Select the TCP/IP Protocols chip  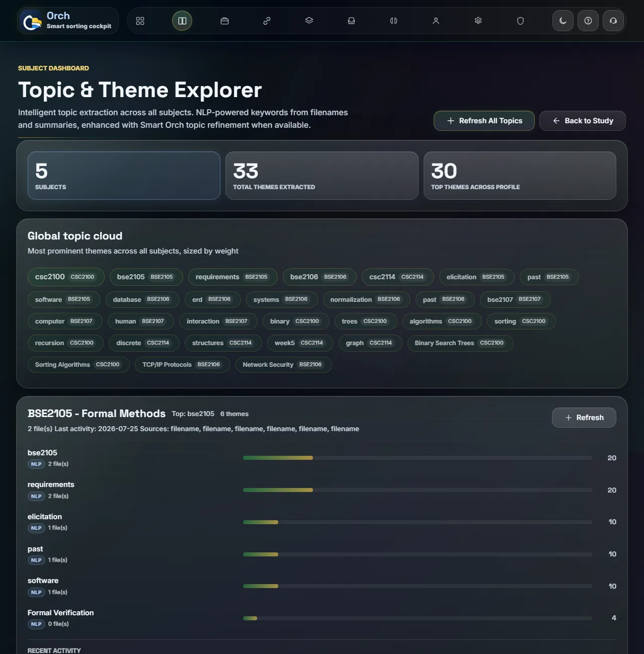coord(183,365)
